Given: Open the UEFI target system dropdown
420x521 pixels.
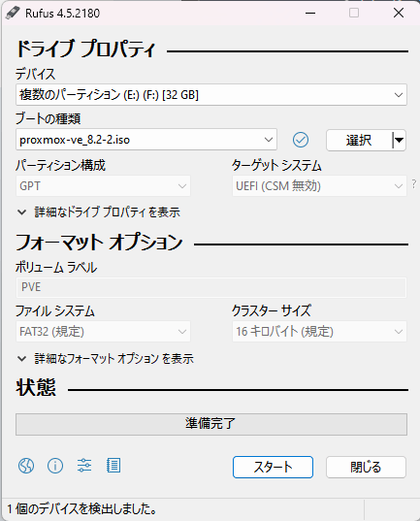Looking at the screenshot, I should point(319,185).
